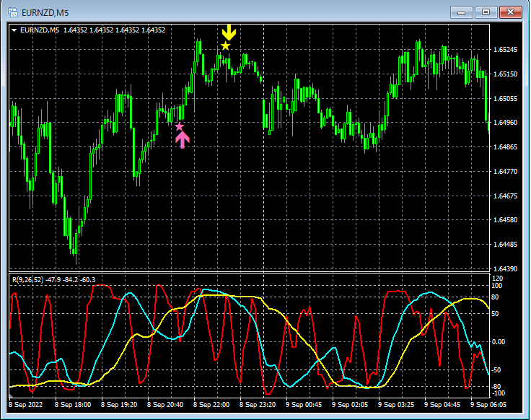This screenshot has height=420, width=531.
Task: Click the 9 Sep 06:05 time label
Action: point(488,405)
